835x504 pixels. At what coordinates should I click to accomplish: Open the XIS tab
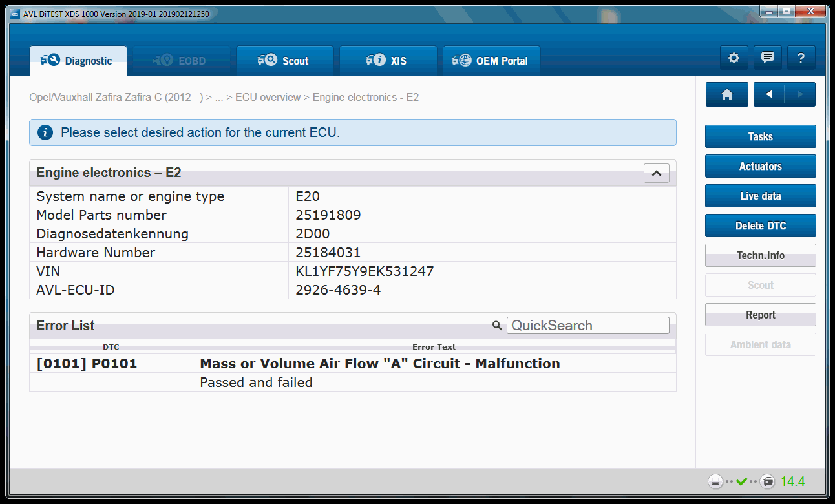(388, 61)
